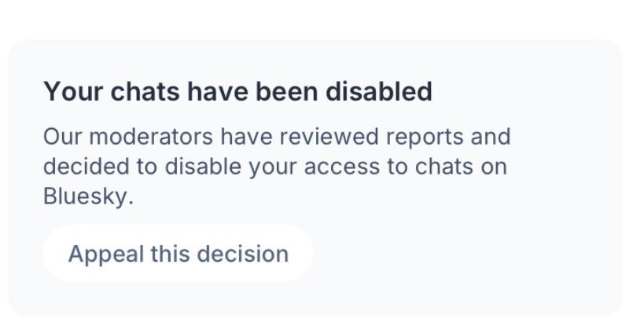Click the "Your chats have been disabled" heading
The height and width of the screenshot is (330, 644).
tap(237, 92)
